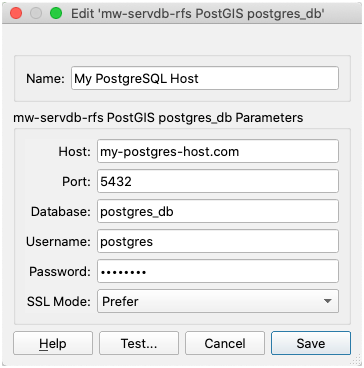Screen dimensions: 364x368
Task: Click the Port field showing 5432
Action: coord(218,181)
